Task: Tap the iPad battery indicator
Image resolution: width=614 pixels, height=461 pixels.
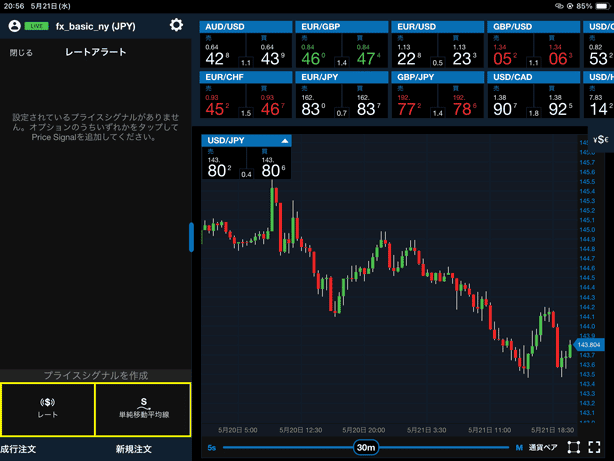Action: click(x=602, y=6)
